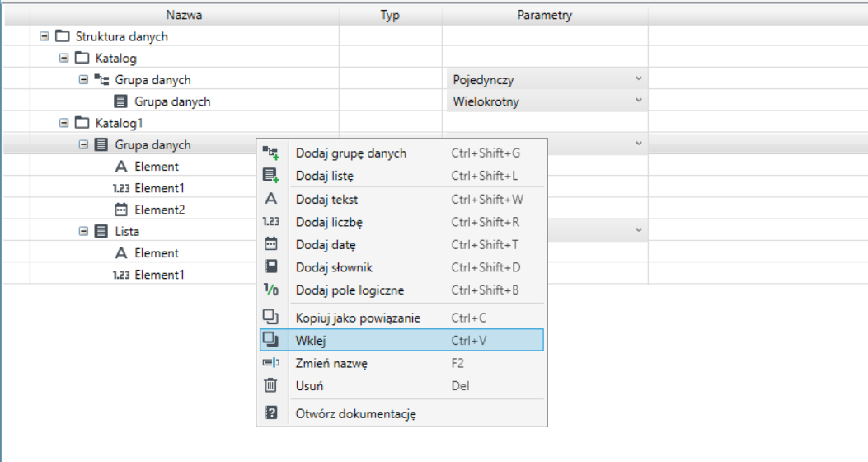Open the parameter dropdown arrow of highlighted Grupa danych row
Viewport: 868px width, 462px height.
pyautogui.click(x=639, y=144)
